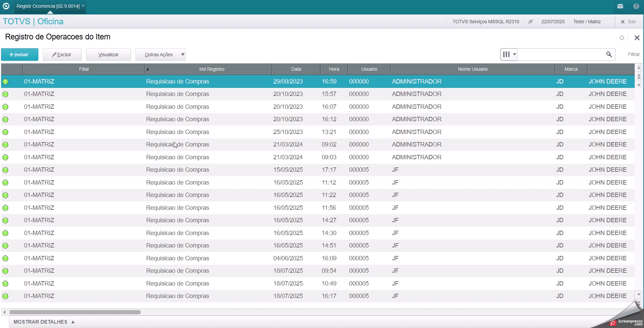Click the Visualizar button
Screen dimensions: 644x328
[108, 55]
